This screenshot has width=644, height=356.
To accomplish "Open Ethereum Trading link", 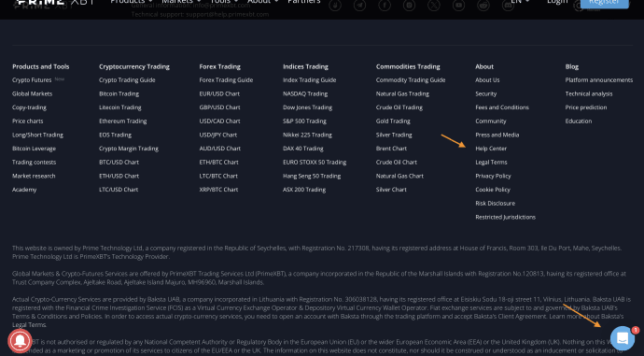I will pos(123,121).
